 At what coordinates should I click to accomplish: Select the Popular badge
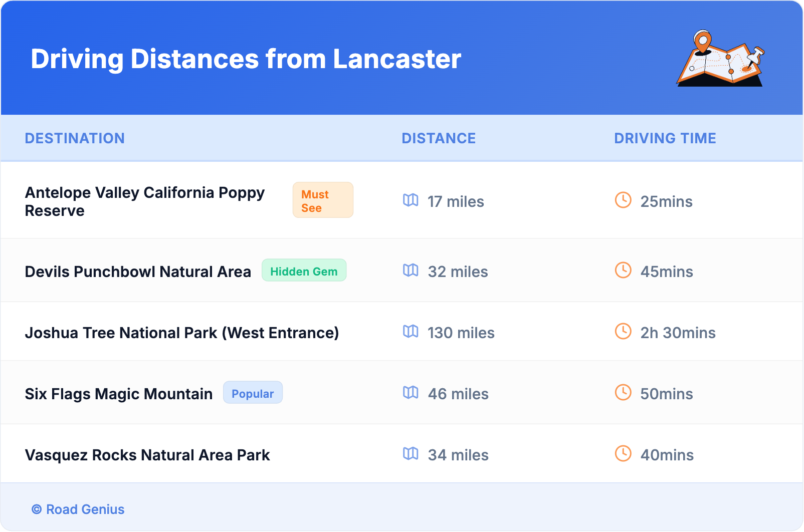coord(253,393)
